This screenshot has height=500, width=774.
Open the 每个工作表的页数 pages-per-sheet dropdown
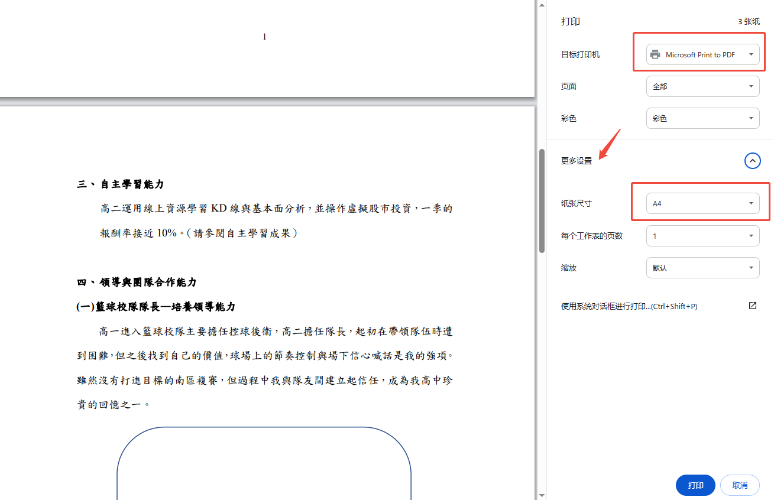(x=702, y=236)
